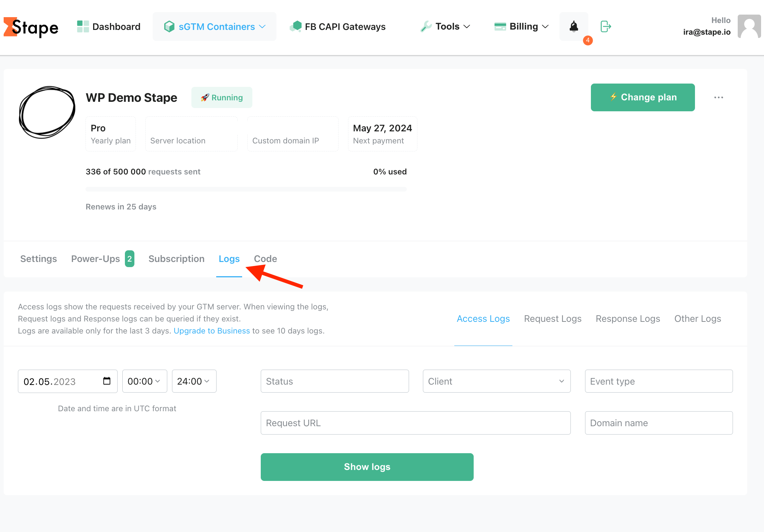Click the Stape logo
The width and height of the screenshot is (764, 532).
(31, 27)
